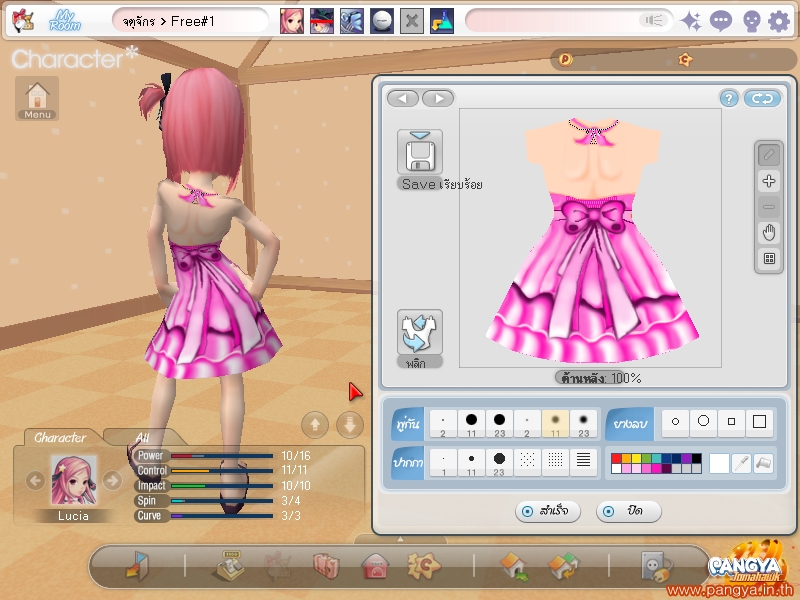Select the small circle eraser
The image size is (800, 600).
pos(676,421)
